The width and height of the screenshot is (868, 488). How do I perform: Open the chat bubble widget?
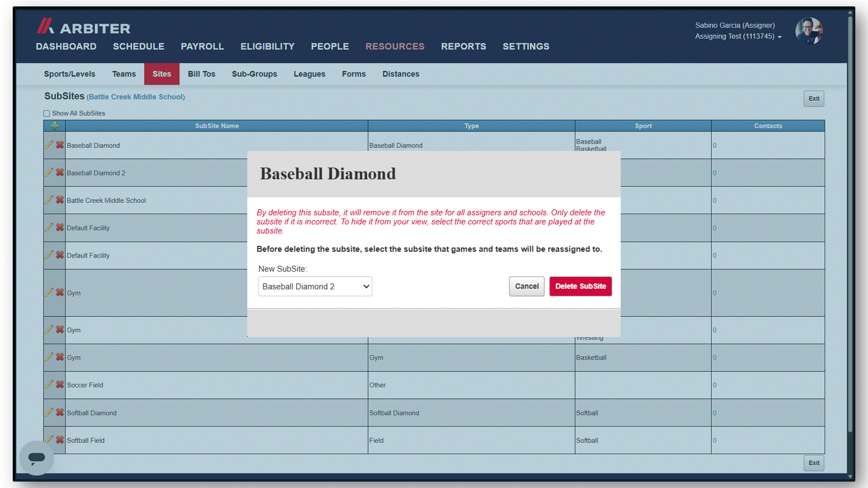tap(37, 458)
